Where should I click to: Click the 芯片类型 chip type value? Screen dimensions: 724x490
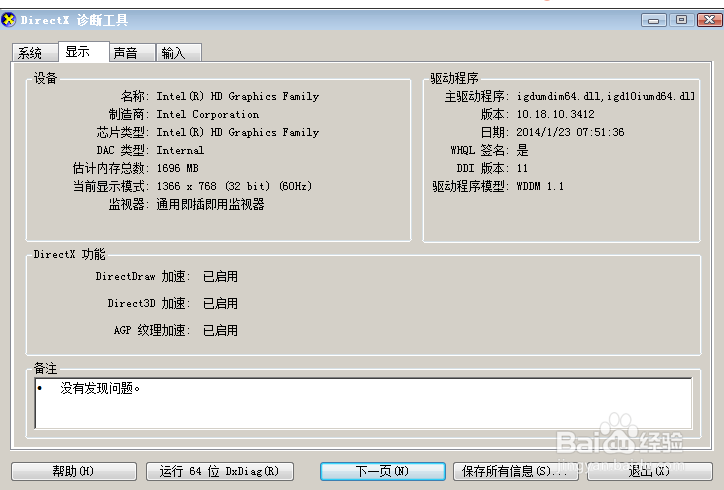click(238, 132)
